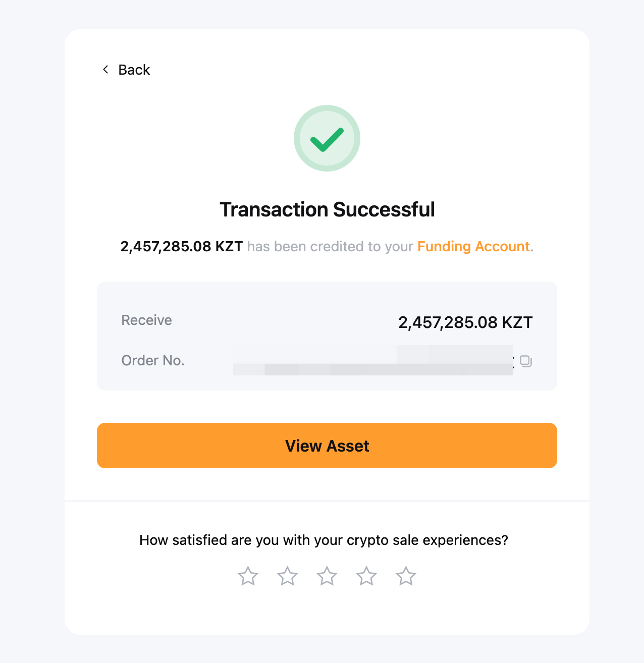
Task: Click the Order No. label
Action: tap(153, 361)
